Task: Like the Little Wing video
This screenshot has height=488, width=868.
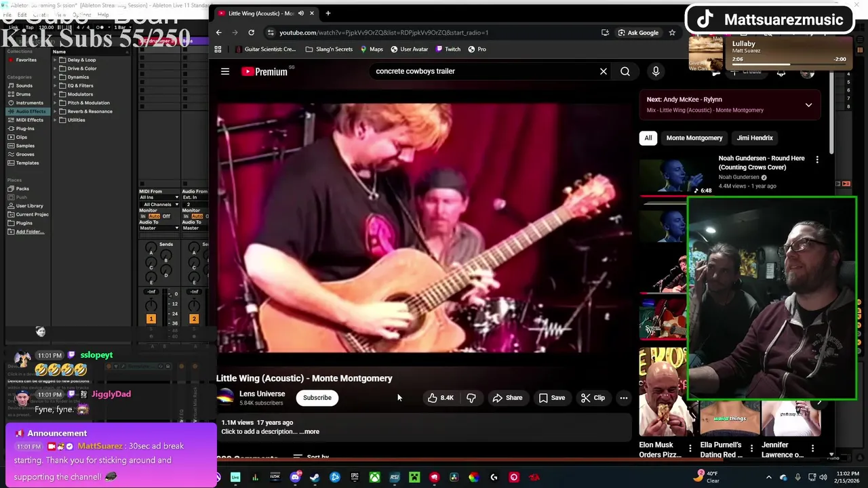Action: pyautogui.click(x=441, y=398)
